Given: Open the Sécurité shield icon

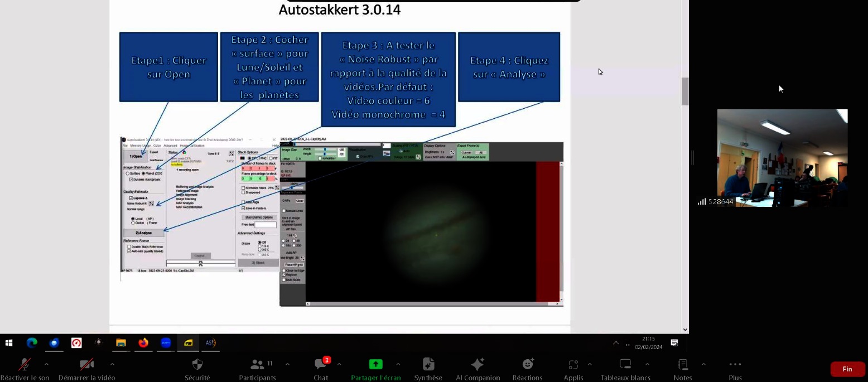Looking at the screenshot, I should 197,365.
